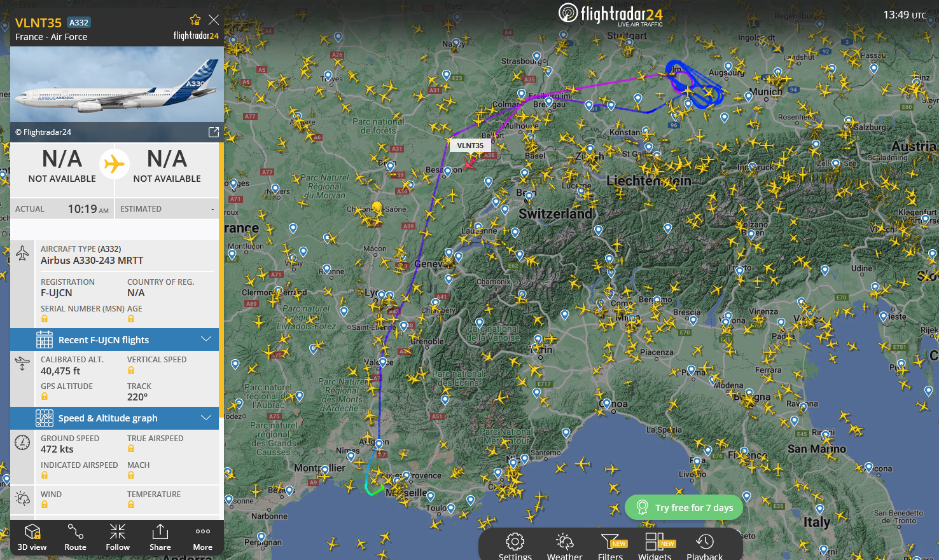Click the France - Air Force operator name
Image resolution: width=939 pixels, height=560 pixels.
(x=52, y=37)
